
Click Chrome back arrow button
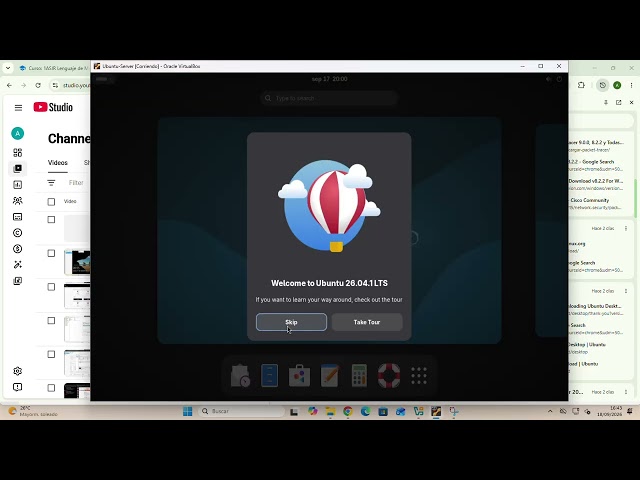[x=9, y=85]
